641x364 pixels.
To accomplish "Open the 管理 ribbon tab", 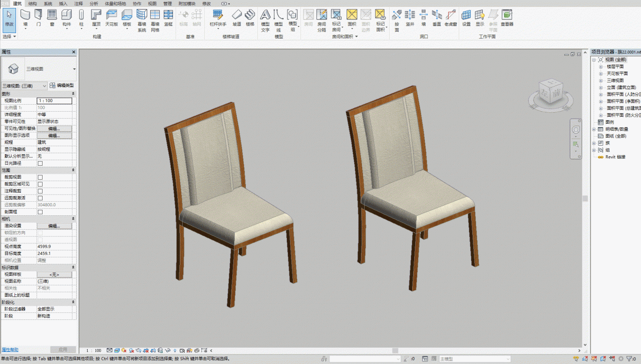I will (167, 4).
